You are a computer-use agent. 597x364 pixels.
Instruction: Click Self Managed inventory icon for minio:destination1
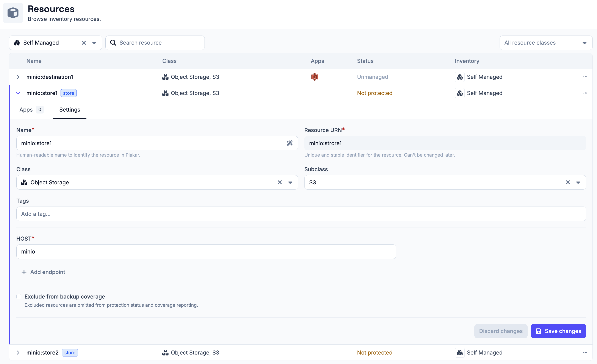[460, 77]
